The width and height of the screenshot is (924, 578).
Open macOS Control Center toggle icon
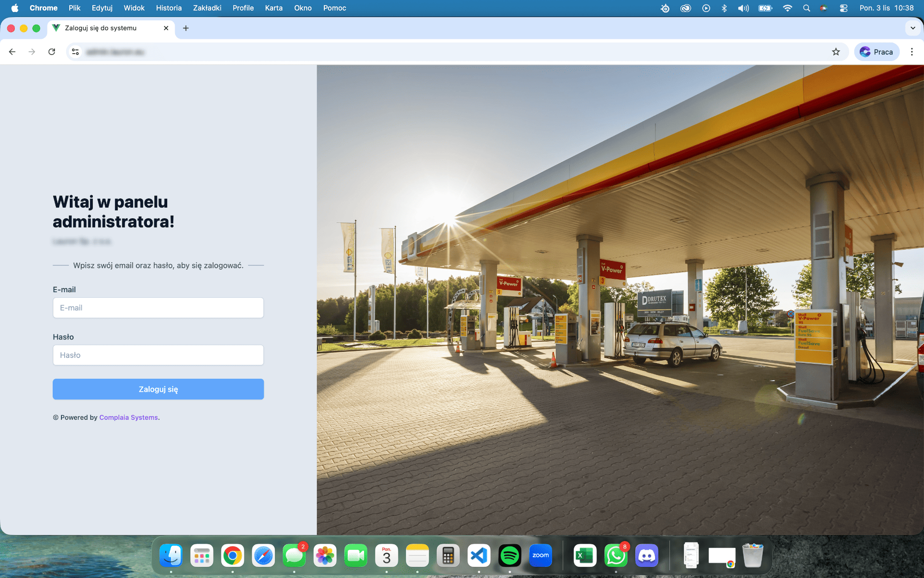coord(844,8)
